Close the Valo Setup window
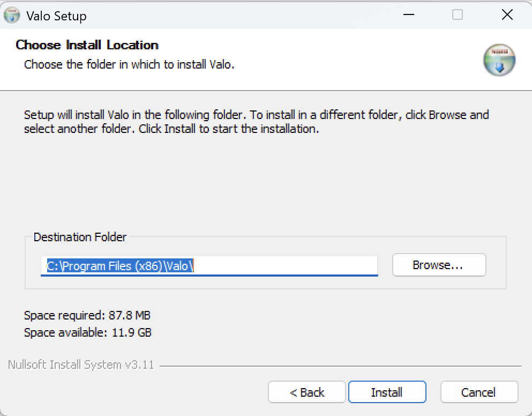The height and width of the screenshot is (416, 532). coord(507,15)
